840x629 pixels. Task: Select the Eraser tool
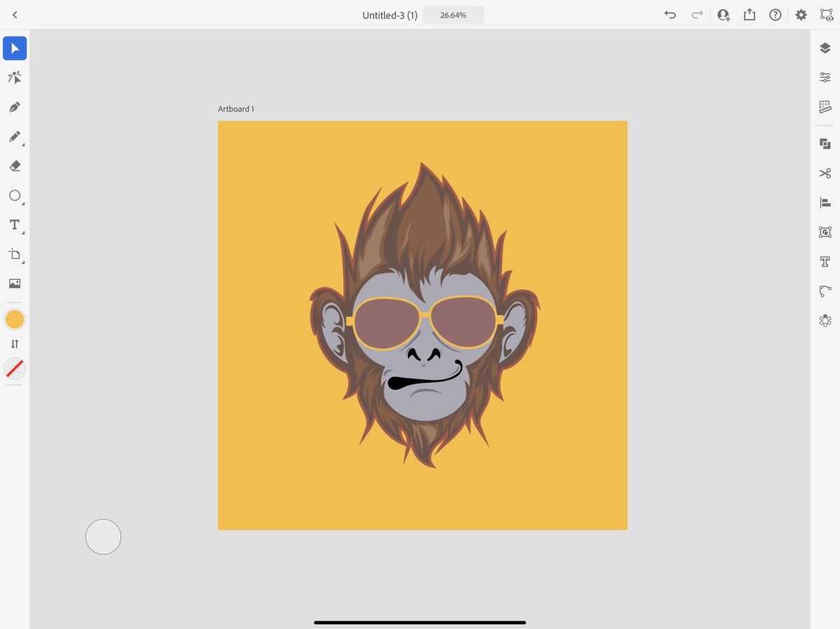tap(15, 166)
